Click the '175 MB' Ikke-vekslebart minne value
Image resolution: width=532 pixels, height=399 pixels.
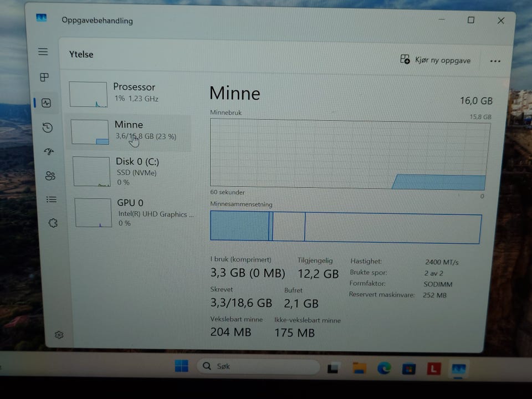tap(294, 333)
